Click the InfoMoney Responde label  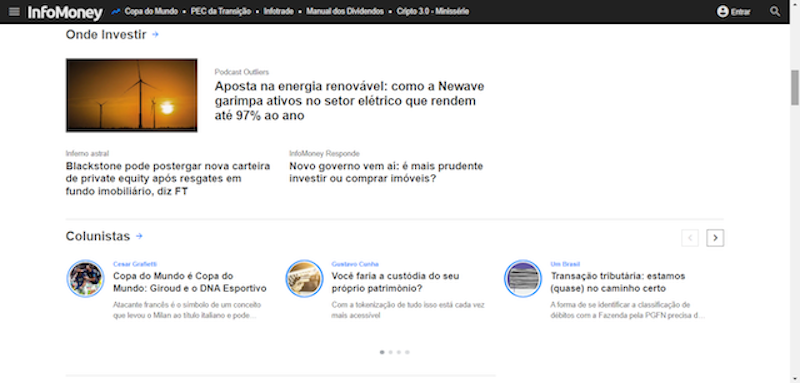(324, 154)
